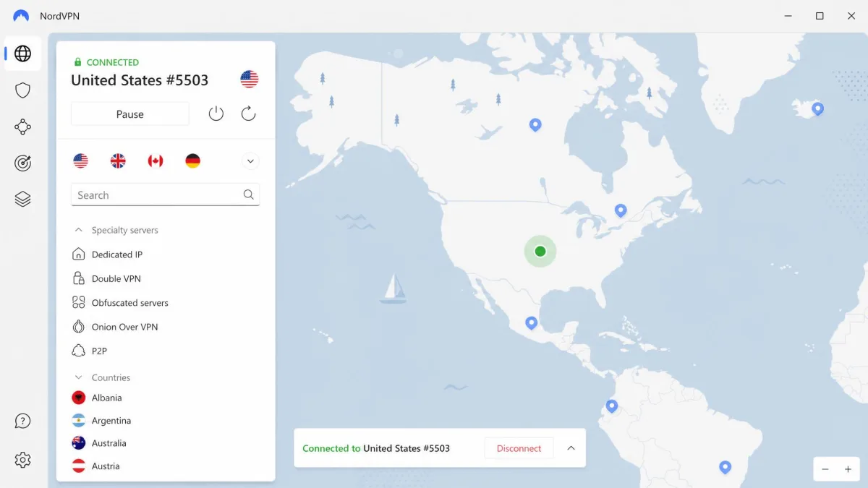Click the power disconnect icon
Image resolution: width=868 pixels, height=488 pixels.
pos(216,114)
